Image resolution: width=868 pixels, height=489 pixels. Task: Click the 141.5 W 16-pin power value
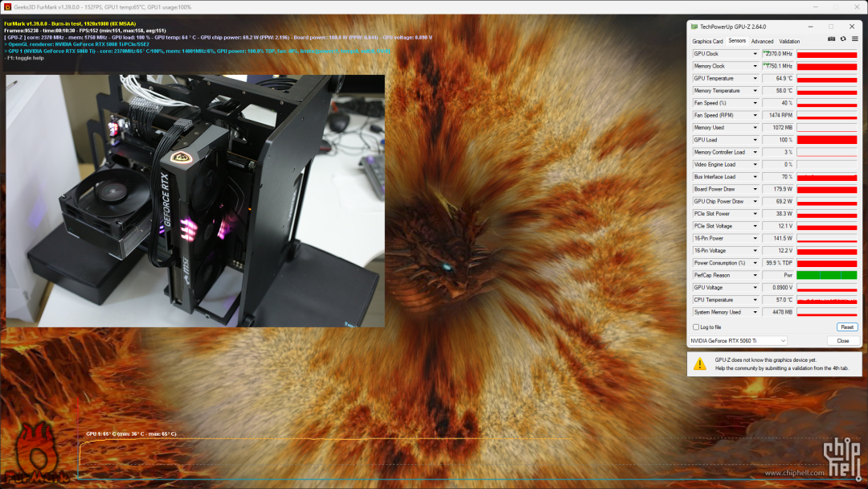coord(778,238)
